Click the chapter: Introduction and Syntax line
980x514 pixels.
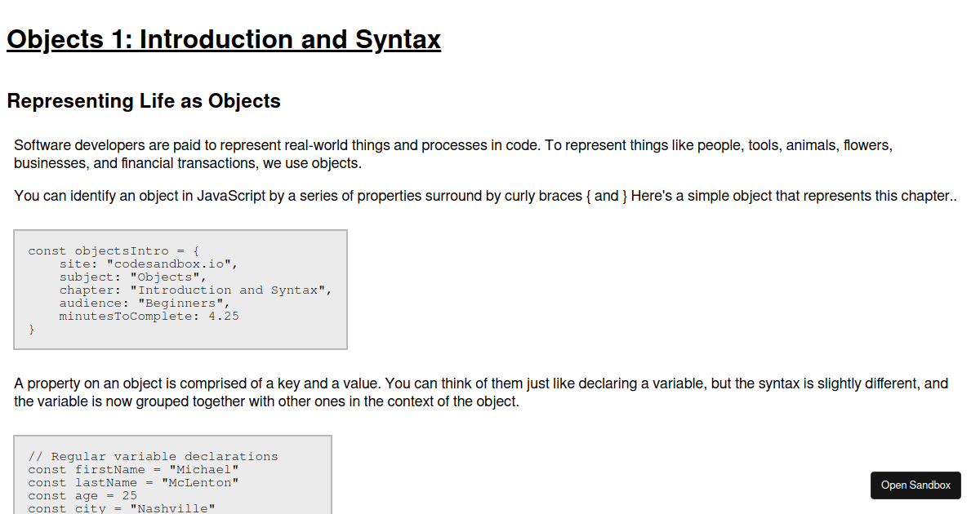(x=194, y=290)
